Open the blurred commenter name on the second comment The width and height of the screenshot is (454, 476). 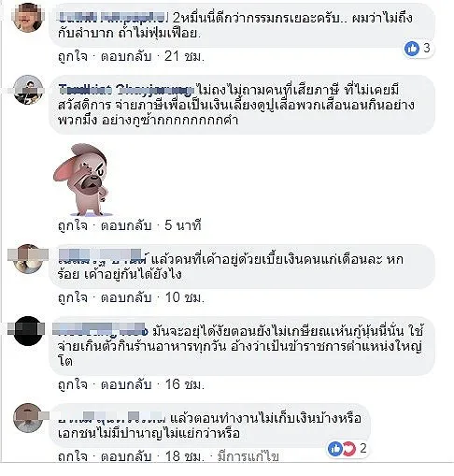pos(126,90)
